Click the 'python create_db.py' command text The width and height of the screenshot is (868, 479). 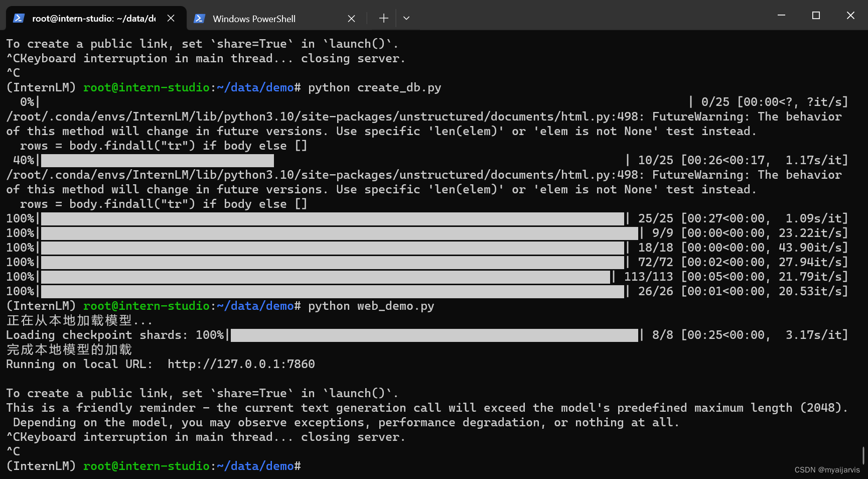pyautogui.click(x=374, y=87)
